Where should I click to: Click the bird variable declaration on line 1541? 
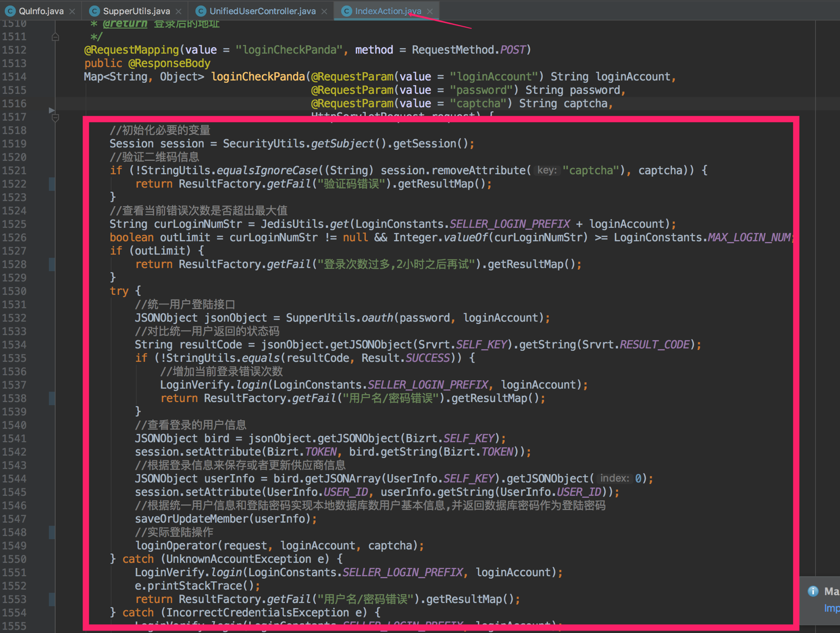tap(217, 439)
